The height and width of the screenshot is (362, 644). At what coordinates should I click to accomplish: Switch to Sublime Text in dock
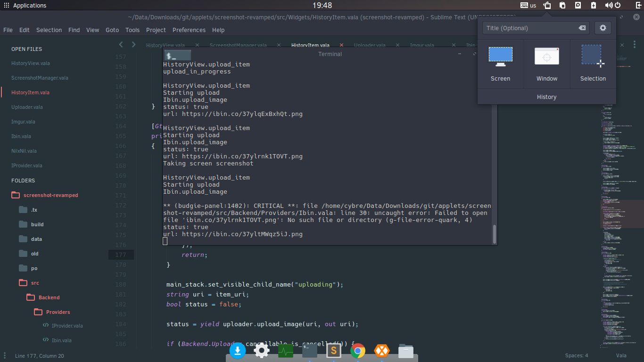point(334,351)
